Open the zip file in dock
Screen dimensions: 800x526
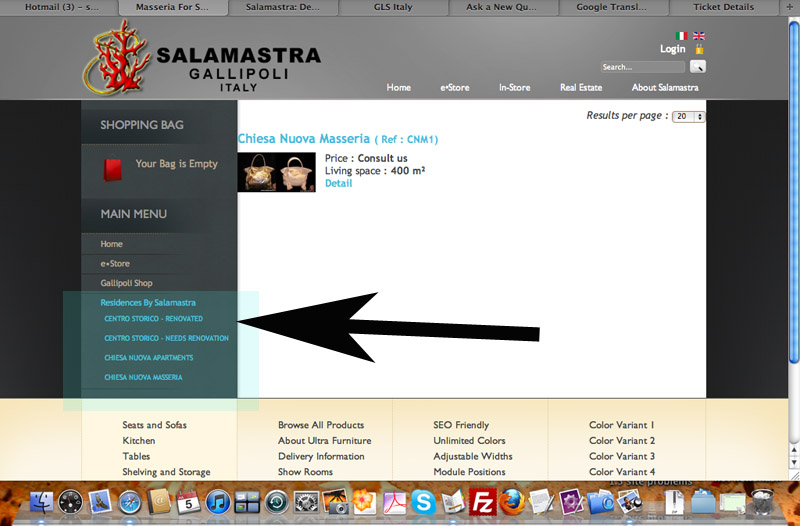674,502
